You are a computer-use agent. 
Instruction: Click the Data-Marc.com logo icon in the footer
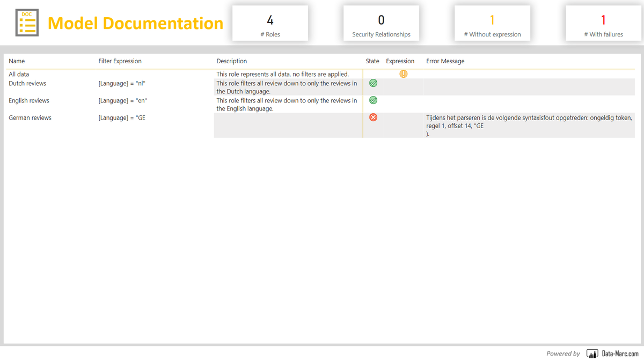[592, 353]
